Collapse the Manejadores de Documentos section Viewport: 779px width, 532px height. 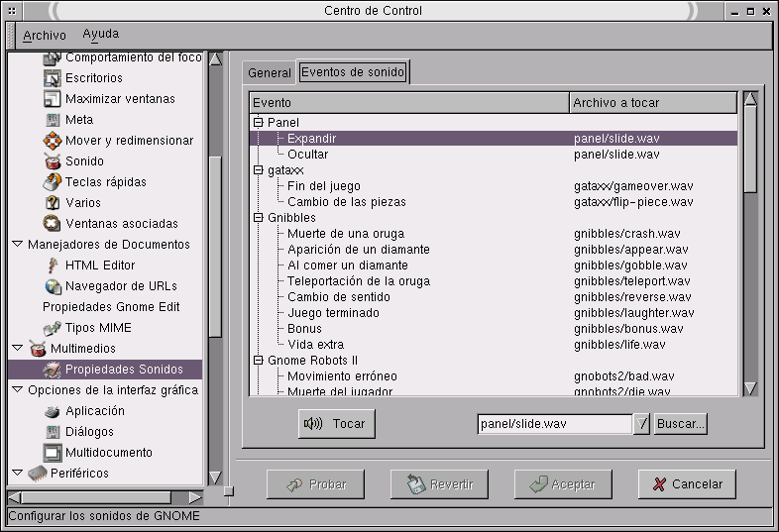click(18, 244)
